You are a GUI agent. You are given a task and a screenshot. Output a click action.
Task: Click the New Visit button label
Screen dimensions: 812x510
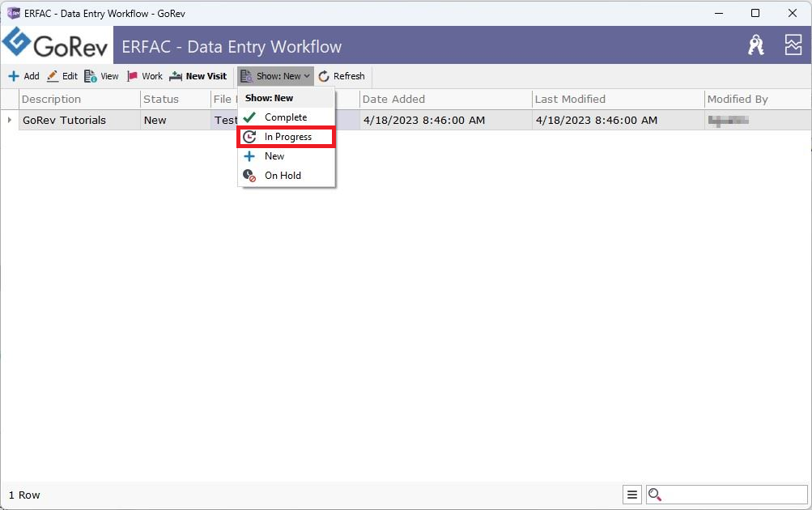click(x=206, y=77)
